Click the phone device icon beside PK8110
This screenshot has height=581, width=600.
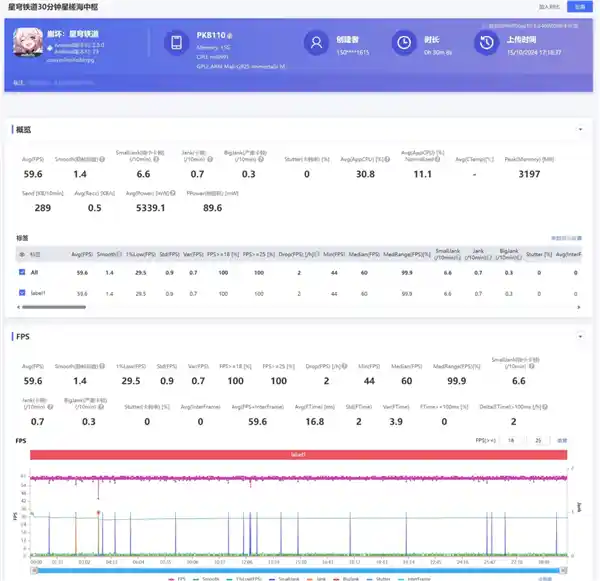point(176,42)
